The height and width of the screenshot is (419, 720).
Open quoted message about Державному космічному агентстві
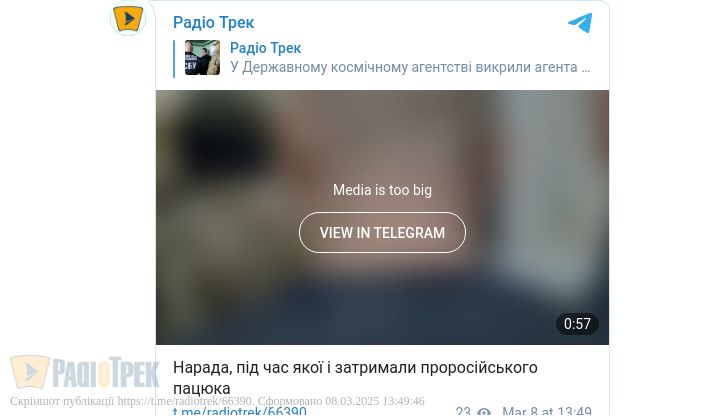click(x=410, y=67)
